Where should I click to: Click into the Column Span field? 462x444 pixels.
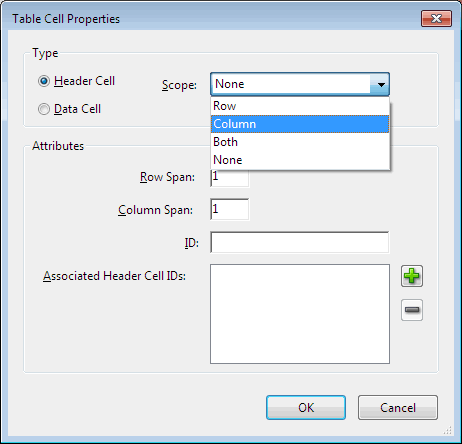click(230, 209)
